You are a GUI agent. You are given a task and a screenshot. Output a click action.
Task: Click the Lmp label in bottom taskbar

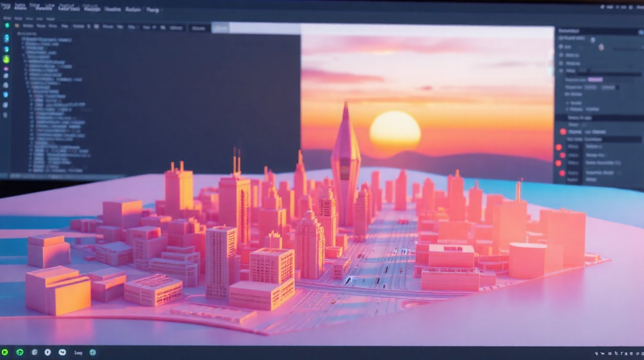click(78, 352)
